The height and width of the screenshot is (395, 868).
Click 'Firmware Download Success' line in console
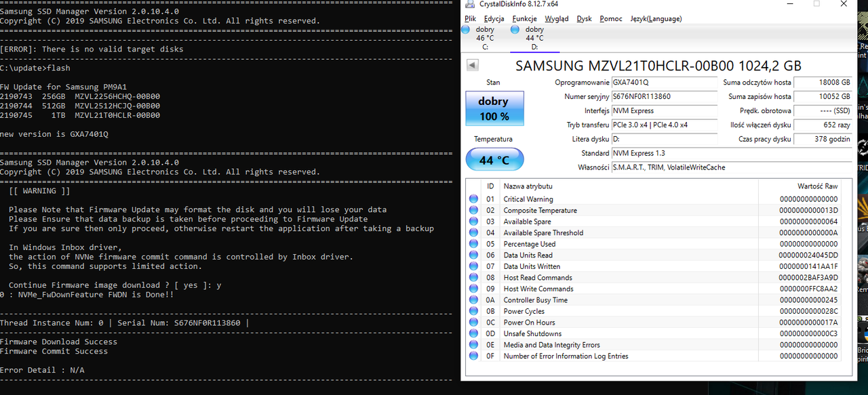point(58,341)
